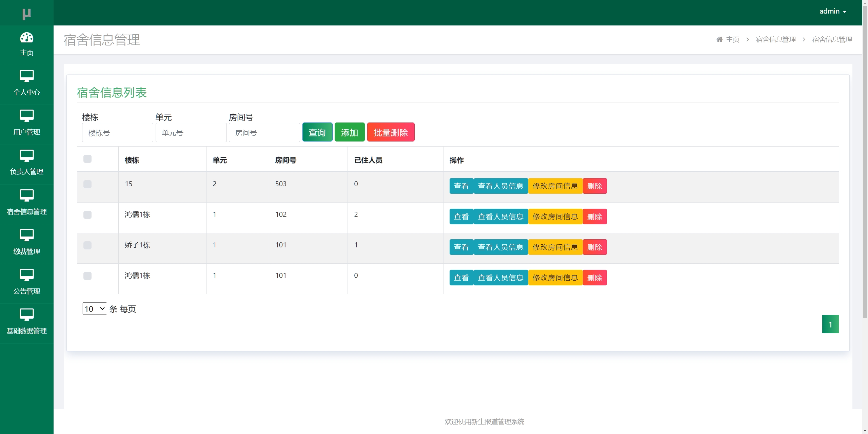This screenshot has height=434, width=868.
Task: Check the row for 鸿儒1栋 room 101
Action: (x=87, y=276)
